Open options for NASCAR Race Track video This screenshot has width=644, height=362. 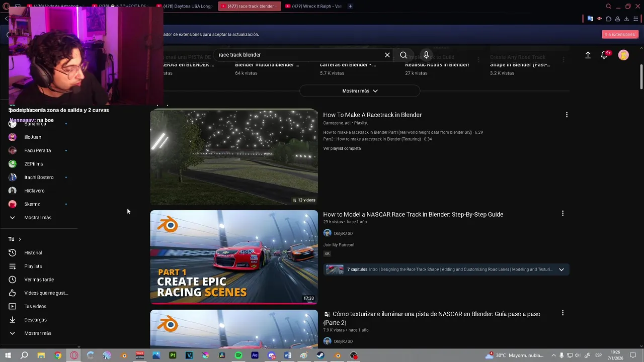(562, 213)
